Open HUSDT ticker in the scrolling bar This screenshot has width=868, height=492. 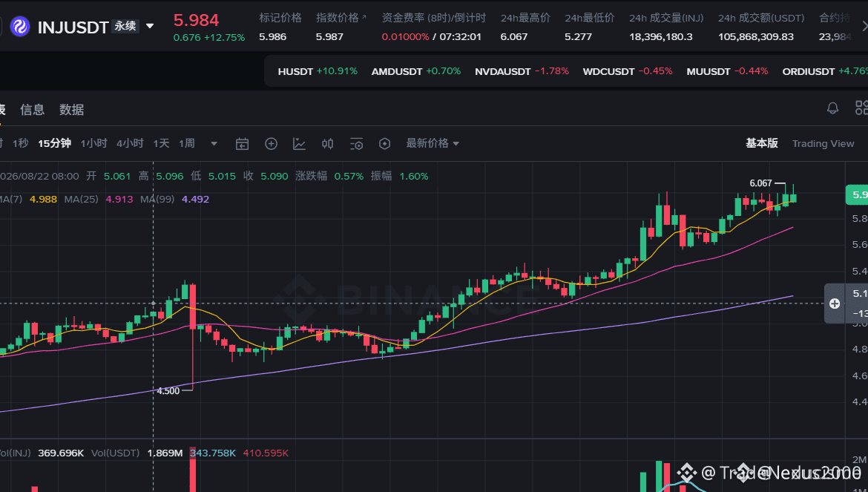318,71
